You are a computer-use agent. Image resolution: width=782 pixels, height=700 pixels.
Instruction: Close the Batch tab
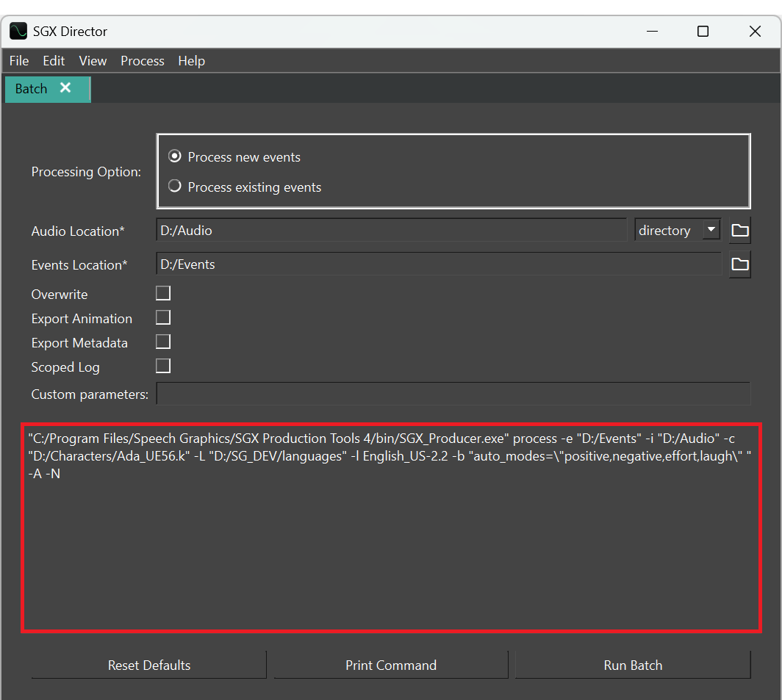[65, 87]
